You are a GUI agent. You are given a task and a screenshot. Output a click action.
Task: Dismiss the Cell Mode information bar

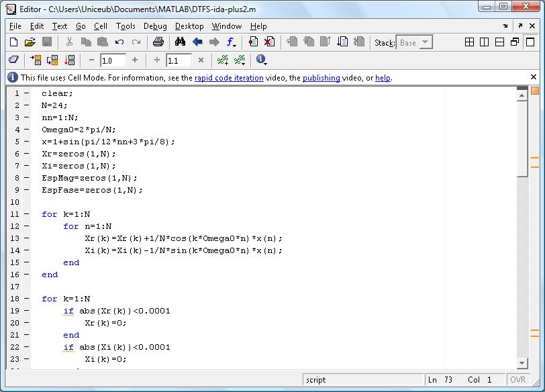pyautogui.click(x=534, y=77)
